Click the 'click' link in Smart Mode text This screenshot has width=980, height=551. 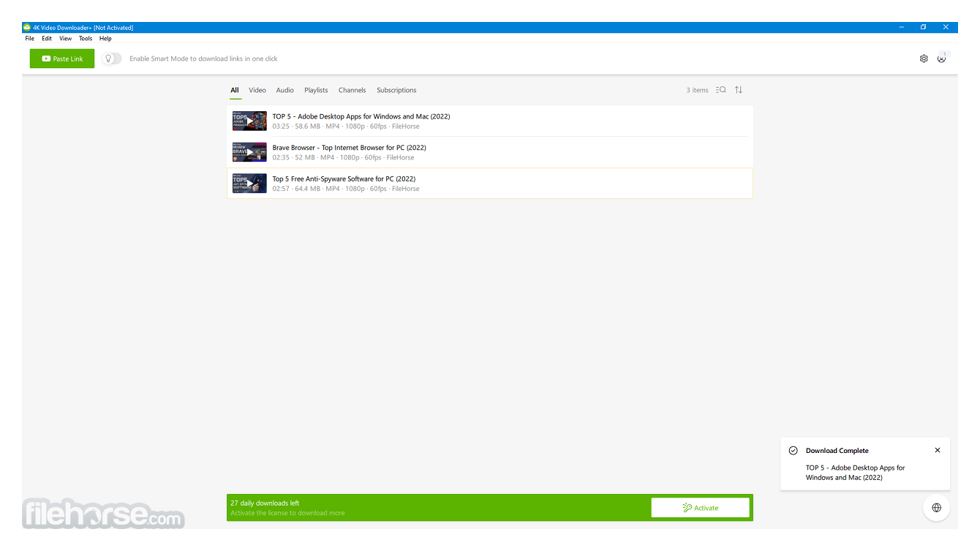coord(271,59)
